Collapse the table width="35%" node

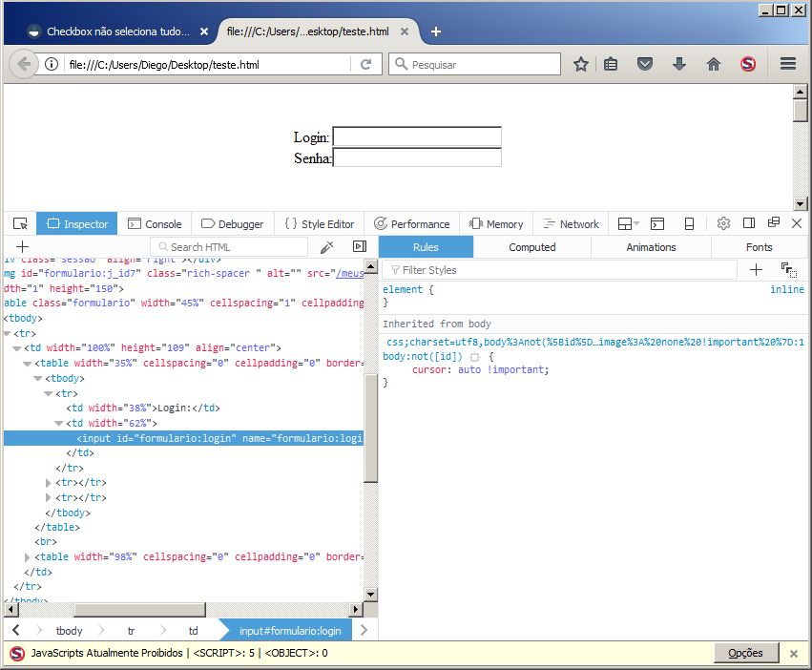point(28,364)
